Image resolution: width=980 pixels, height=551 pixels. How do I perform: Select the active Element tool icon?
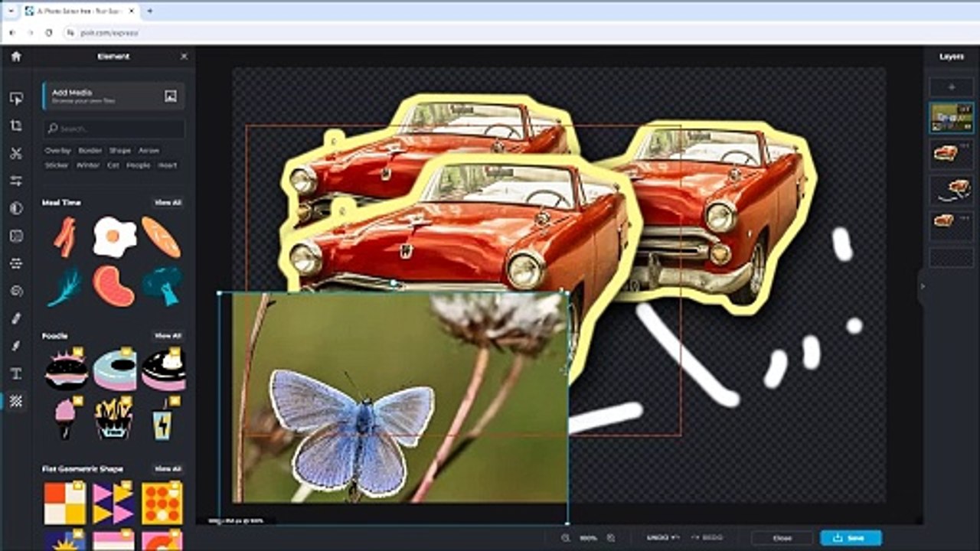[x=16, y=401]
